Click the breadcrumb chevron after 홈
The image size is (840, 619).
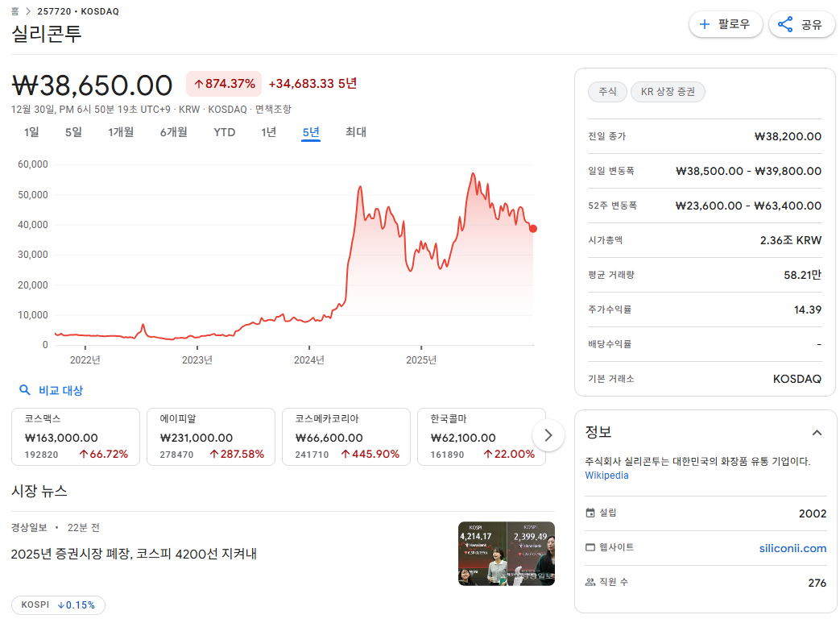[28, 11]
